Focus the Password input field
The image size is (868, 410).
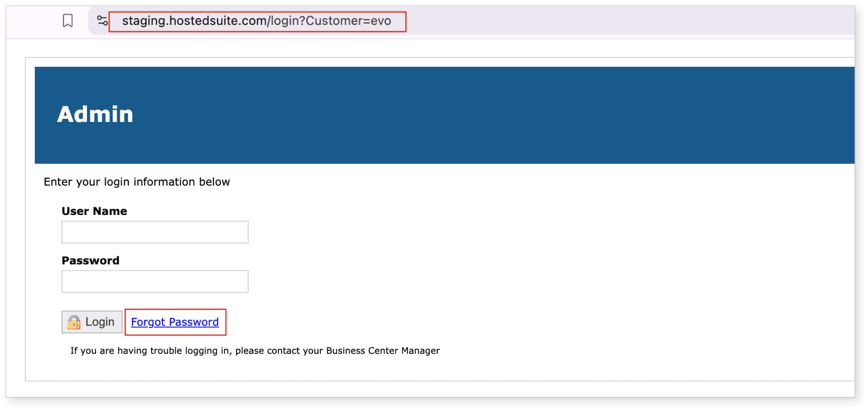pos(155,281)
